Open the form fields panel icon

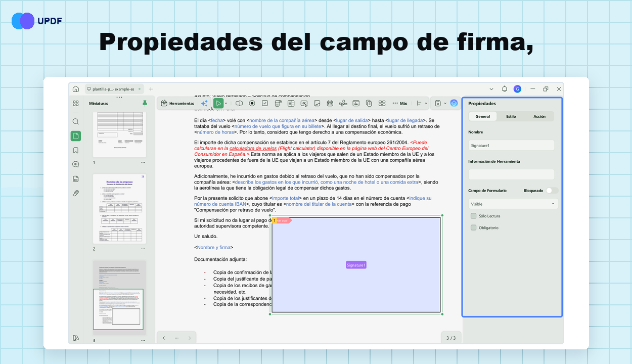tap(76, 178)
